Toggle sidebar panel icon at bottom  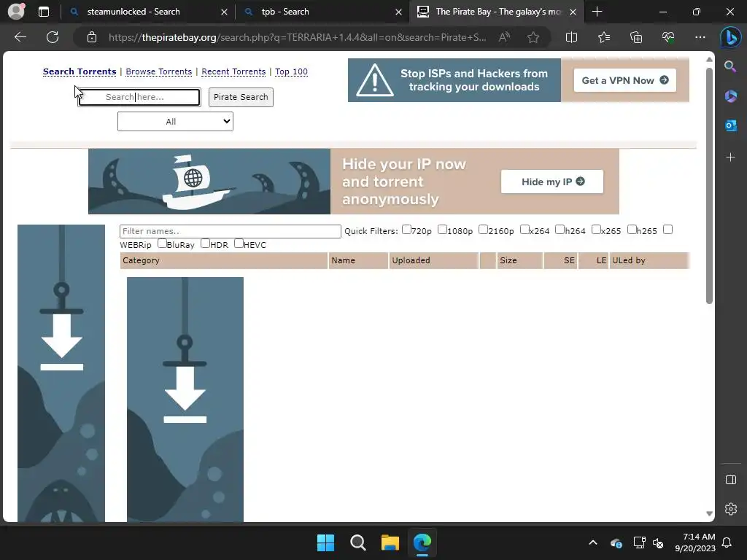tap(730, 480)
